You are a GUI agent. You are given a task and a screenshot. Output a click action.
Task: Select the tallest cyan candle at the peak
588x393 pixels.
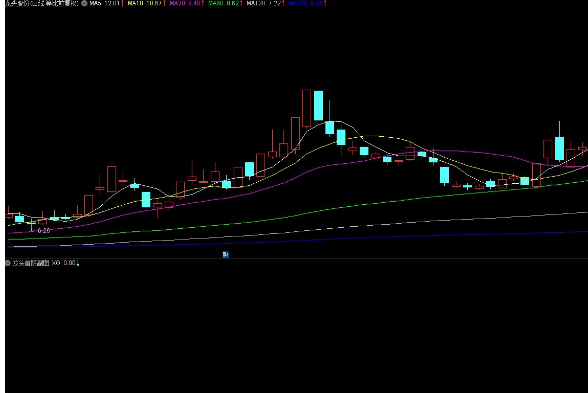click(318, 106)
